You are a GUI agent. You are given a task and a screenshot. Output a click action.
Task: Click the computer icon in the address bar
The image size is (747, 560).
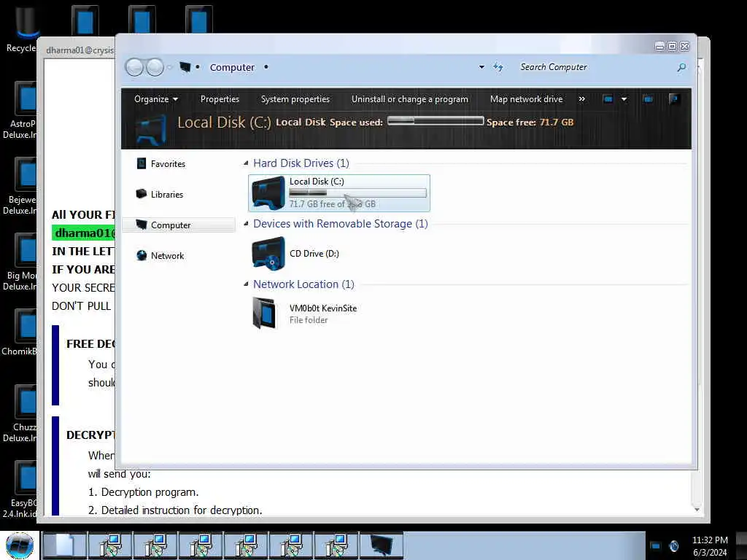point(185,67)
